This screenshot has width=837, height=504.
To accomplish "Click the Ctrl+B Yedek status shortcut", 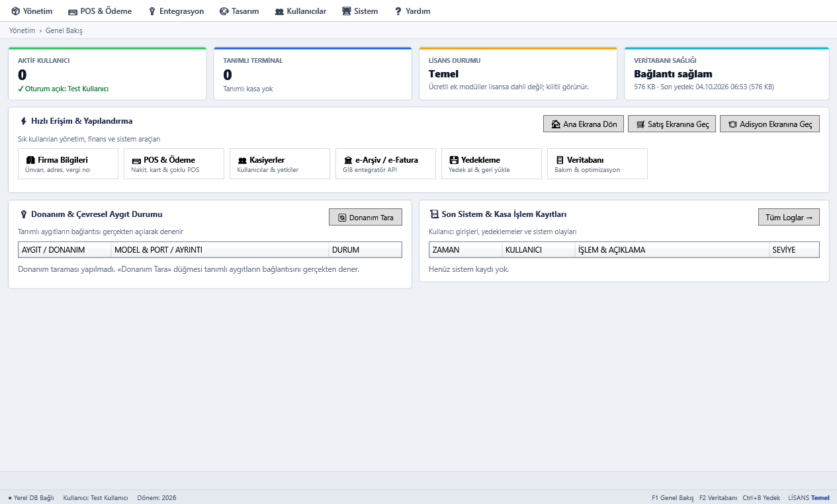I will [x=761, y=498].
